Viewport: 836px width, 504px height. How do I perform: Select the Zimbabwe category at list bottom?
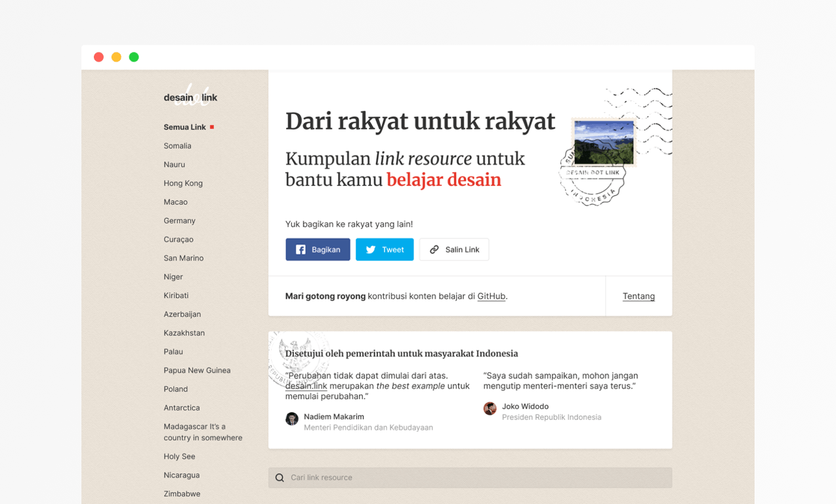(x=182, y=493)
